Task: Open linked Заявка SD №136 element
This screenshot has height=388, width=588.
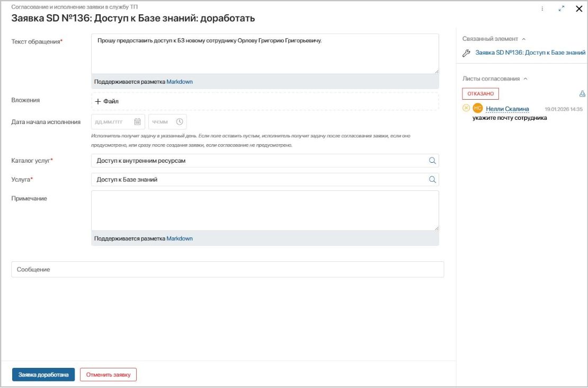Action: click(x=530, y=52)
